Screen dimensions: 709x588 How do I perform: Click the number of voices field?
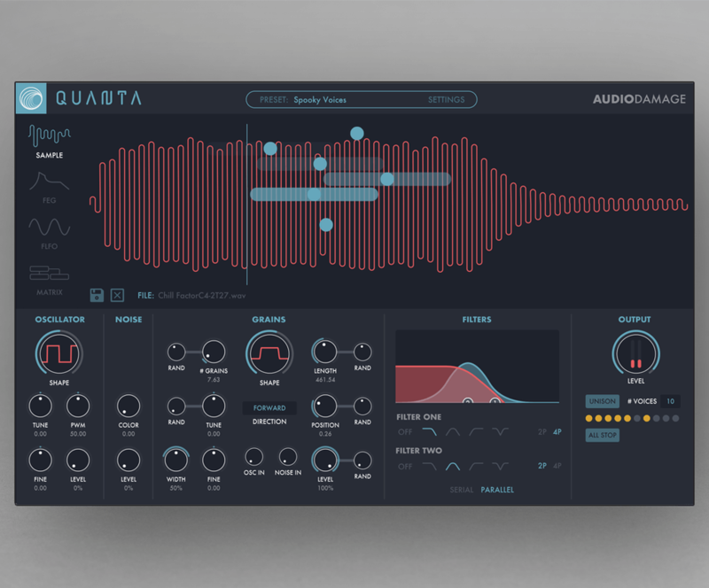(669, 401)
